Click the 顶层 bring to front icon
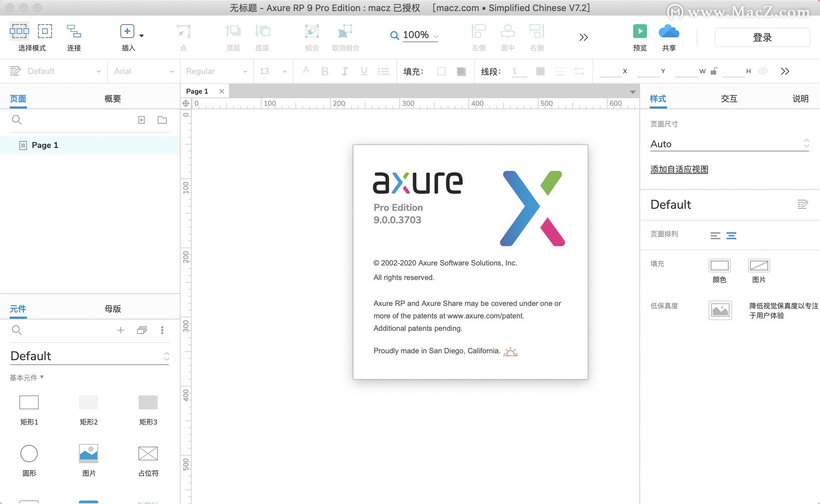The image size is (820, 504). pyautogui.click(x=233, y=31)
